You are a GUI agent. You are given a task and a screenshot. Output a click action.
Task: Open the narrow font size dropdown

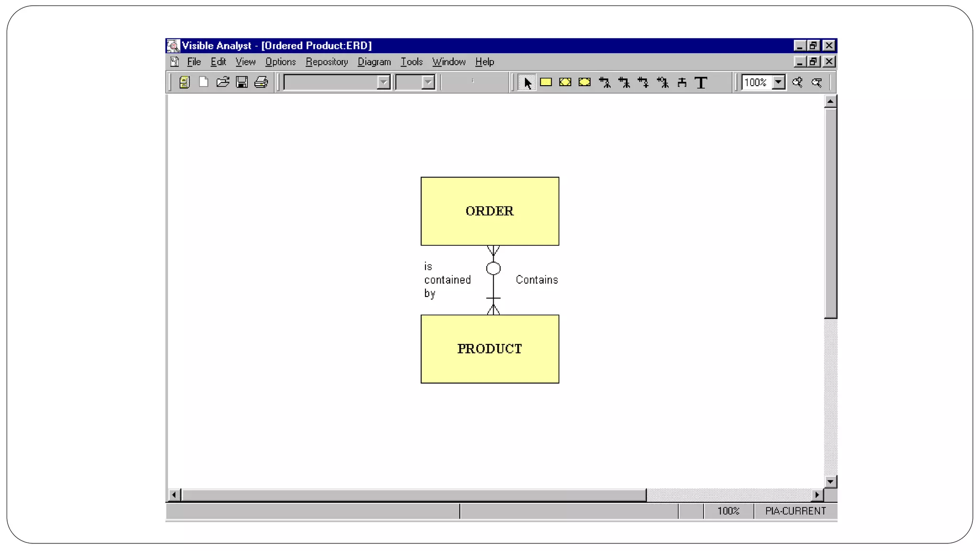coord(428,82)
